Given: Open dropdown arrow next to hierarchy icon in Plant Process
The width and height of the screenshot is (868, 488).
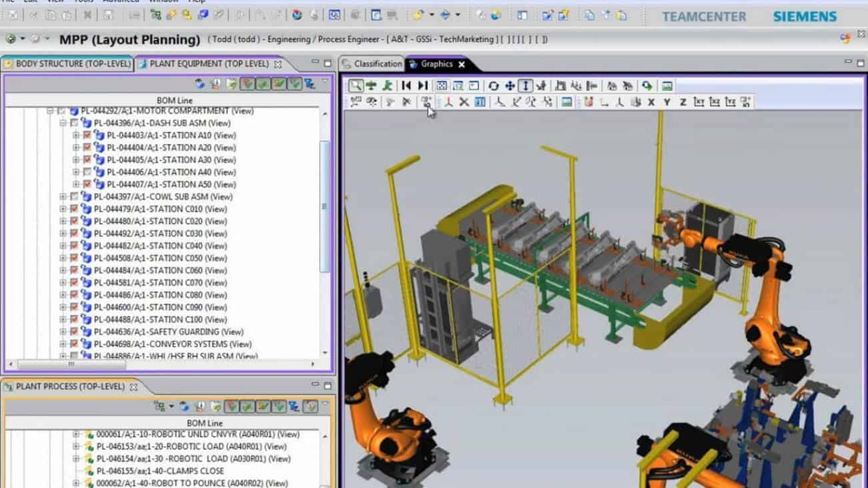Looking at the screenshot, I should click(171, 406).
